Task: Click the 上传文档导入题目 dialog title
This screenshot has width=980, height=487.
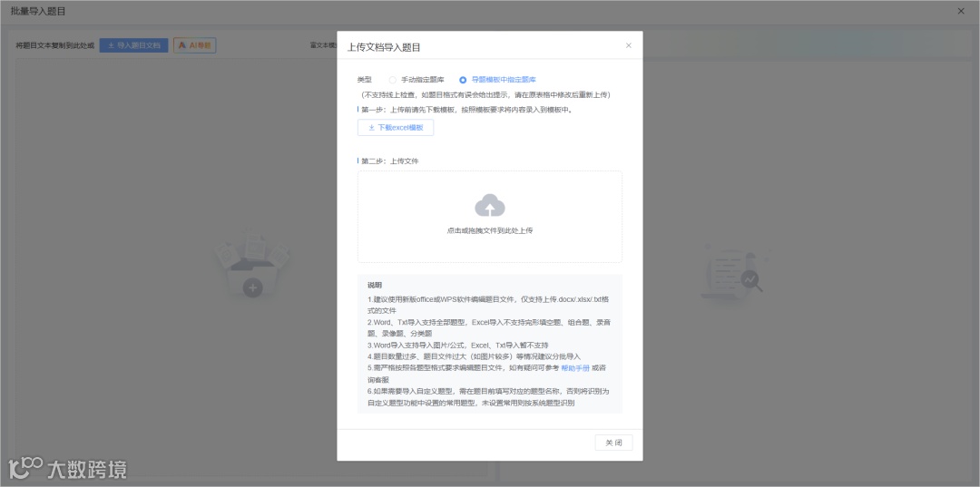Action: tap(385, 47)
